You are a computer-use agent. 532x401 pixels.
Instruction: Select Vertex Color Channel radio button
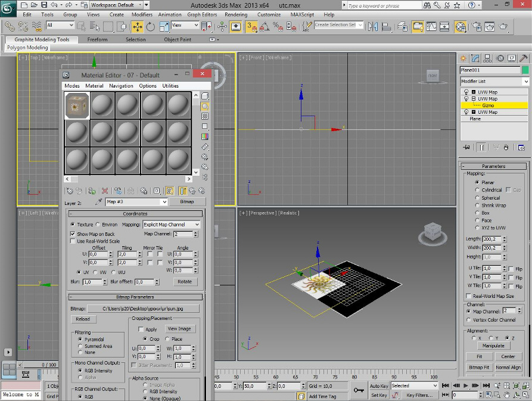(x=469, y=320)
